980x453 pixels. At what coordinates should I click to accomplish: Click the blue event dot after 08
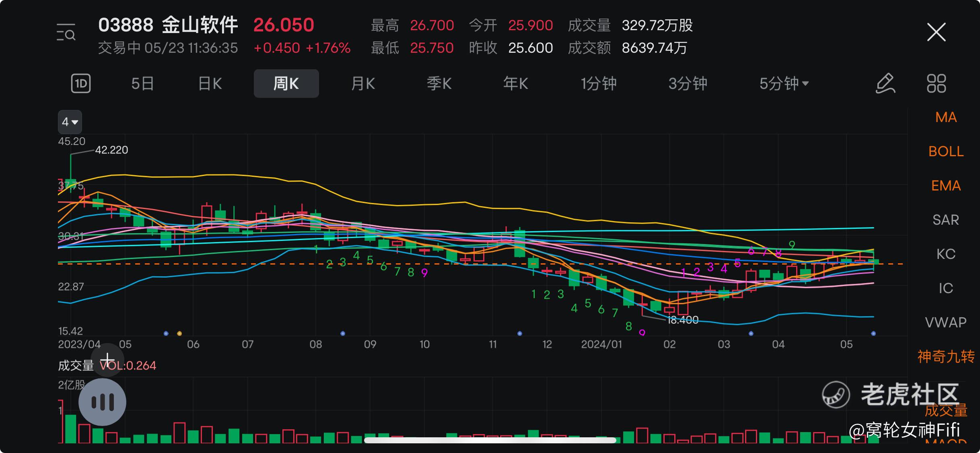pos(343,333)
